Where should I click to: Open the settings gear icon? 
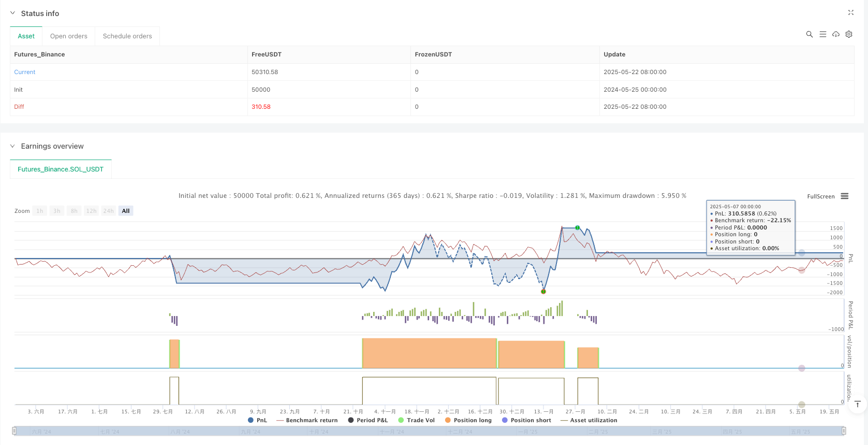(849, 34)
